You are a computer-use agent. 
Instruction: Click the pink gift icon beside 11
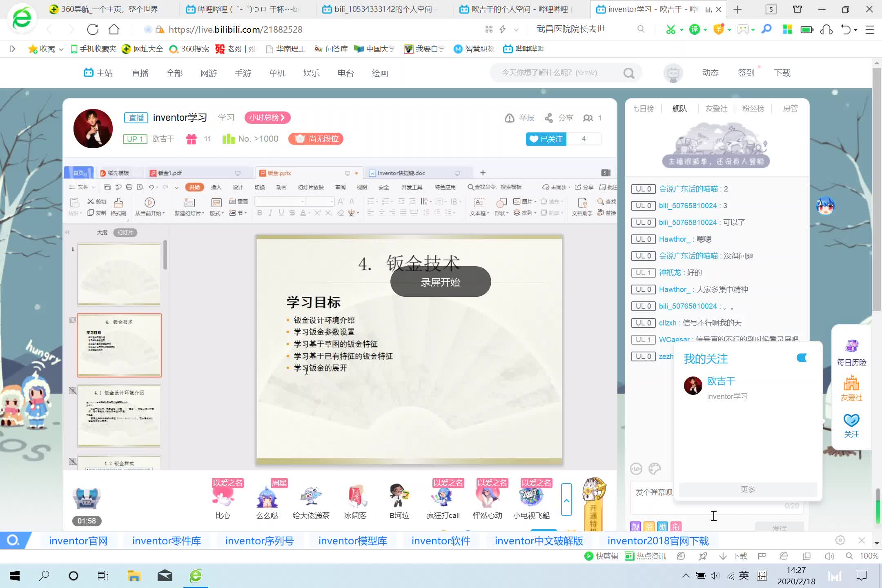[192, 139]
